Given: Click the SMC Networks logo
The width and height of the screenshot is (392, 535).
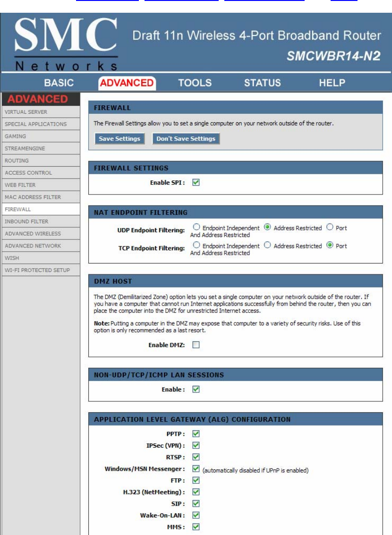Looking at the screenshot, I should coord(66,44).
